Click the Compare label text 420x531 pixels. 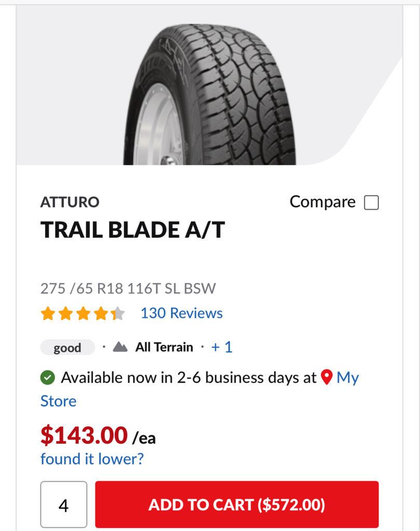(x=322, y=202)
